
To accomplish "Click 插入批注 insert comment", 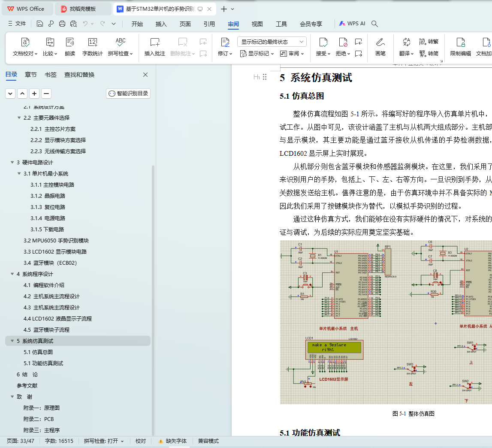I will coord(155,47).
